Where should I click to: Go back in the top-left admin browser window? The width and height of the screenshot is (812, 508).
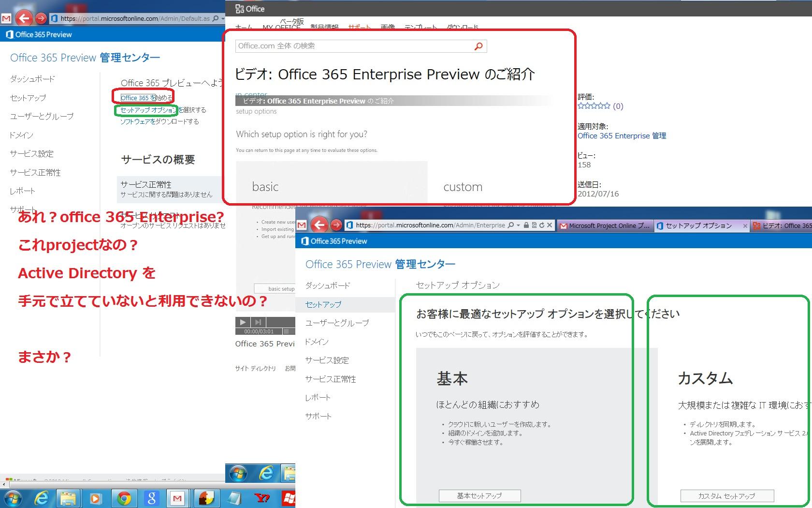[x=24, y=18]
